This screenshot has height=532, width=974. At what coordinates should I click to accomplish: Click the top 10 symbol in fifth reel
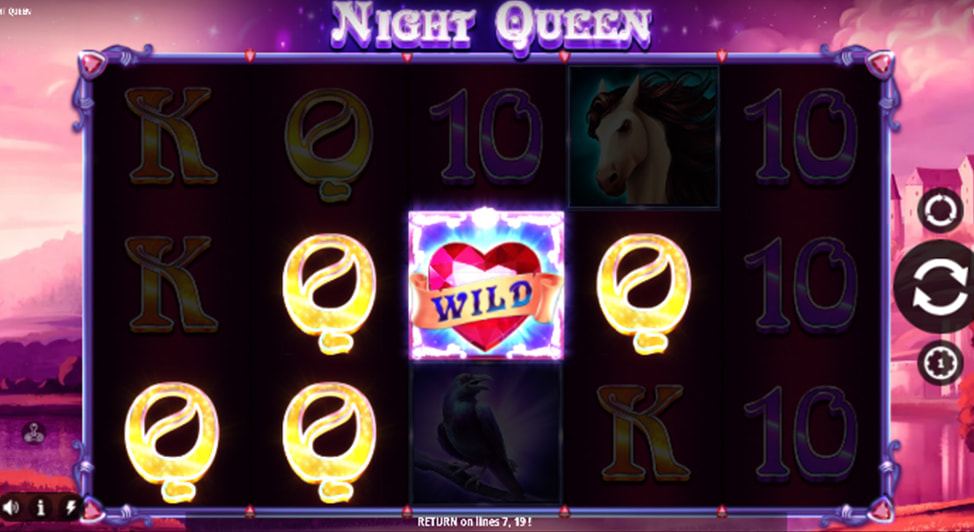(x=801, y=136)
